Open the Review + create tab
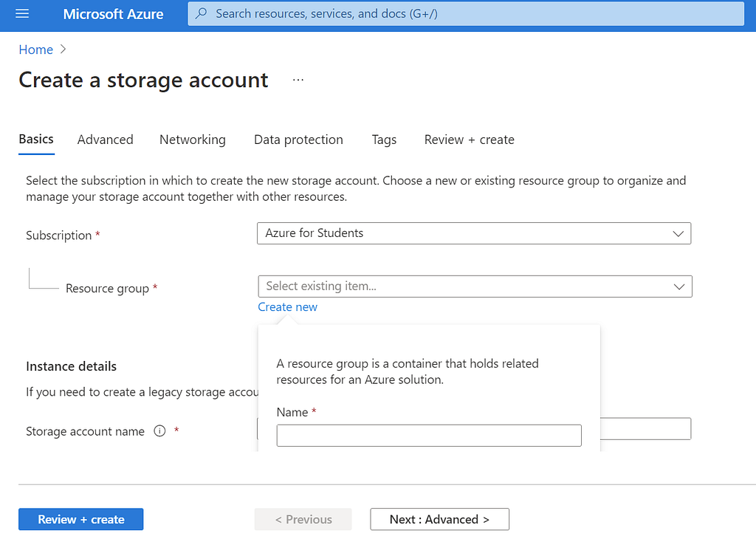 coord(469,140)
